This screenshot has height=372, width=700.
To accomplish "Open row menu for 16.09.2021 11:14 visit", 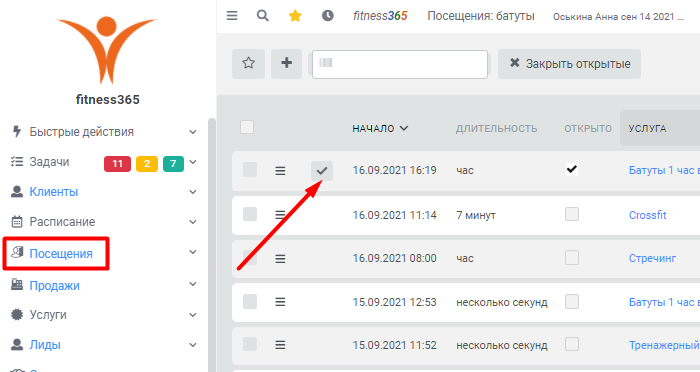I will point(280,215).
